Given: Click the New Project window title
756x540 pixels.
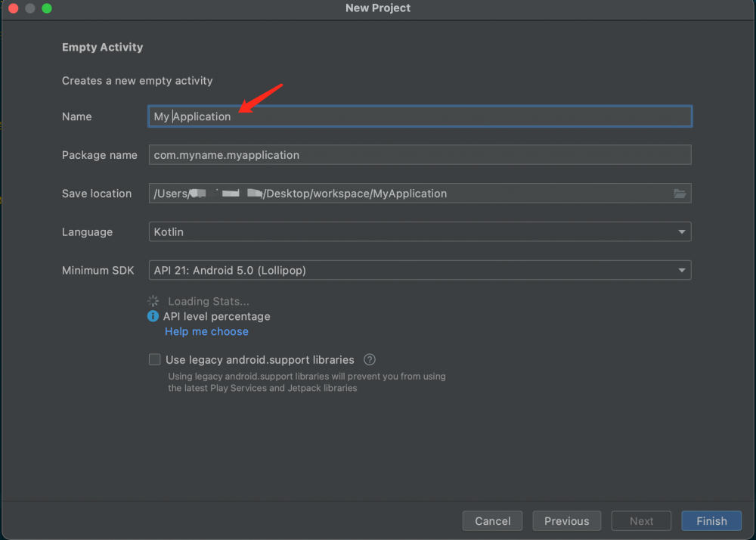Looking at the screenshot, I should pyautogui.click(x=378, y=8).
